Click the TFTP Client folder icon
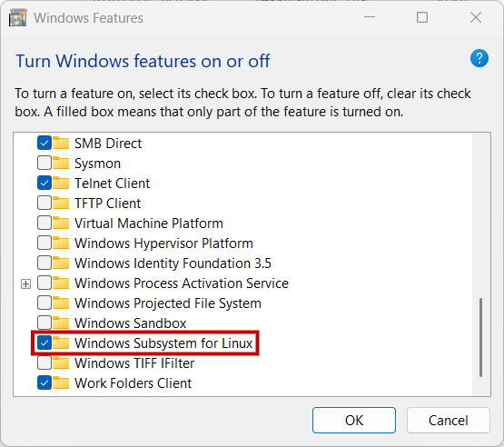 click(x=61, y=203)
